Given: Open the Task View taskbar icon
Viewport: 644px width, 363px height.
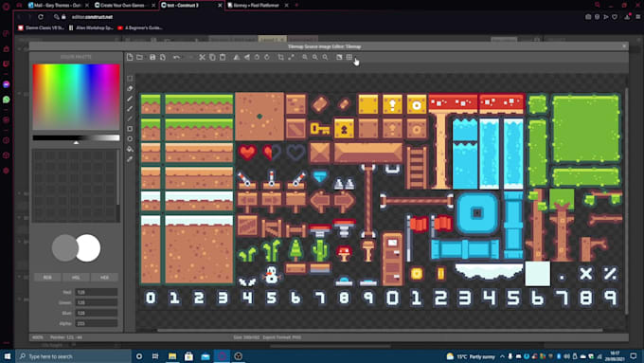Looking at the screenshot, I should (155, 356).
